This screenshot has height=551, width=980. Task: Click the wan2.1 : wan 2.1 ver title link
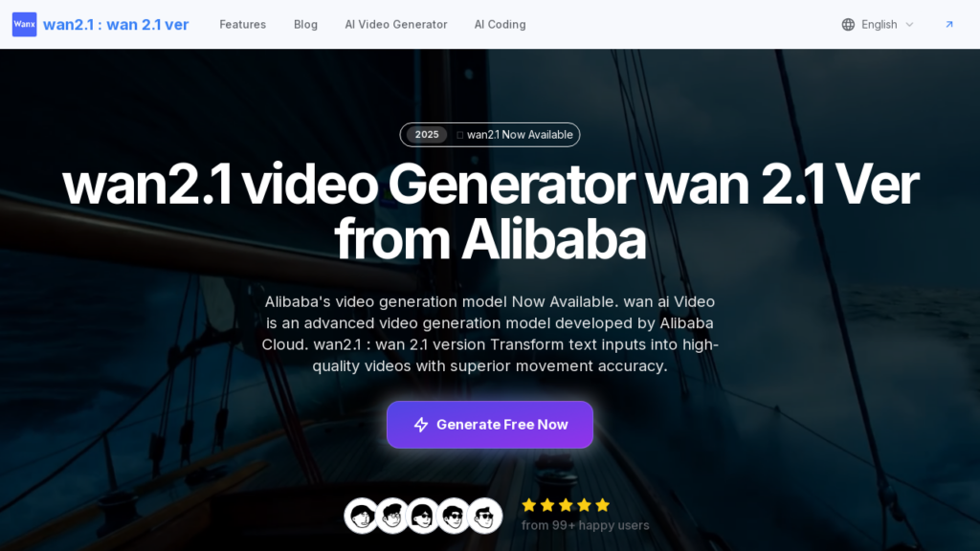tap(116, 24)
